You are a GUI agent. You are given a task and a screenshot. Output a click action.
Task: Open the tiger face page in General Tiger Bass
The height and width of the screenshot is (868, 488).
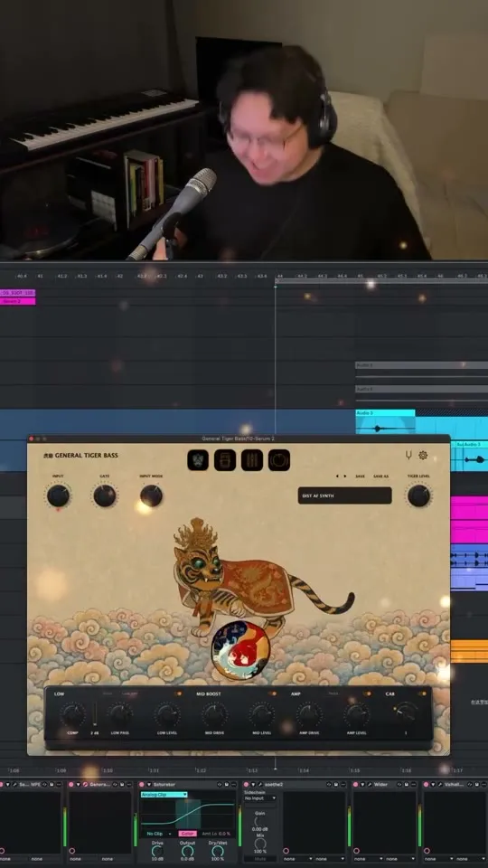coord(198,460)
